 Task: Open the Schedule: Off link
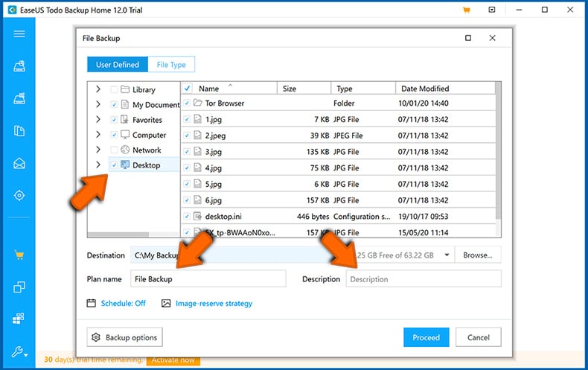tap(123, 303)
